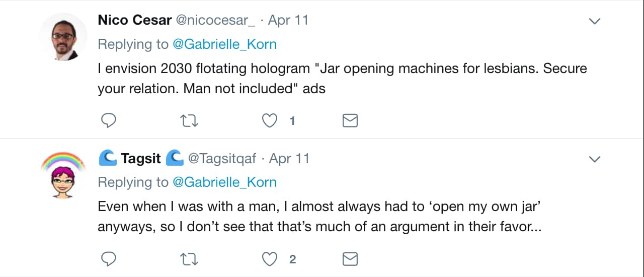
Task: Like Tagsit's jar tweet
Action: coord(270,259)
